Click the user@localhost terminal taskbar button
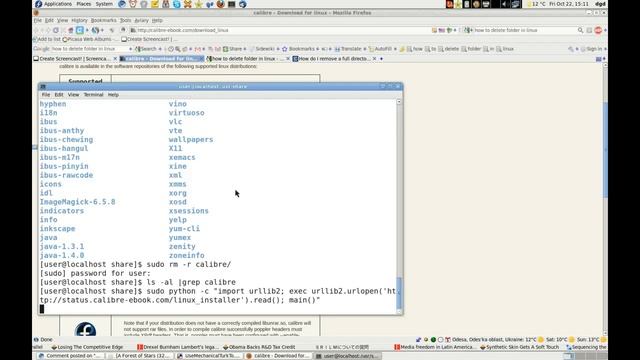This screenshot has width=640, height=360. click(347, 356)
